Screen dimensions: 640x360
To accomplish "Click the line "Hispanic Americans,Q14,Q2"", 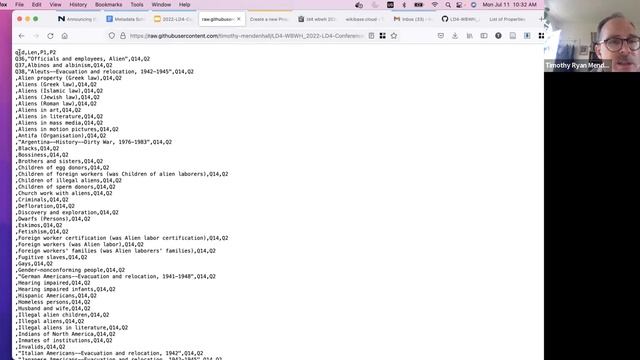I will (x=56, y=296).
